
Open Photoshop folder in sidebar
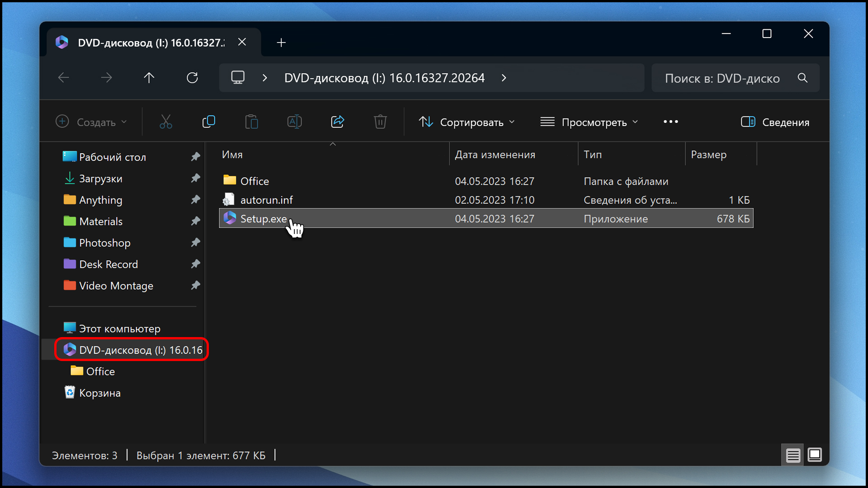point(104,243)
